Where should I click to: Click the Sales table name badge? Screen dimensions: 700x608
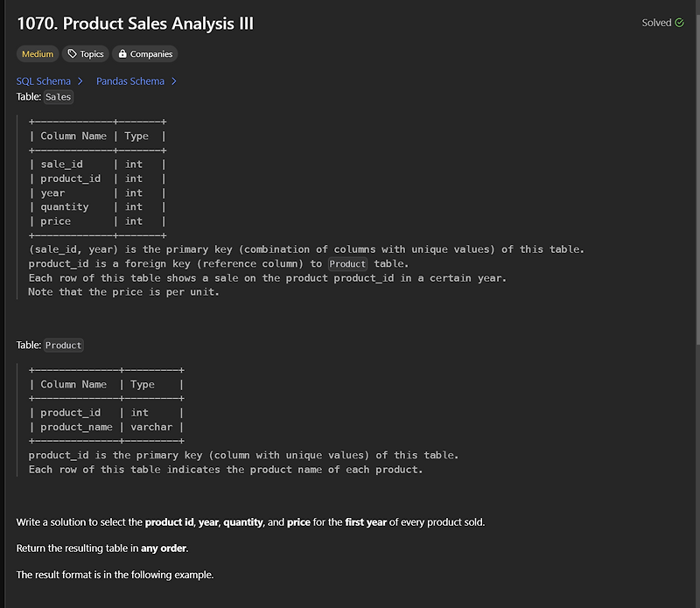[58, 96]
